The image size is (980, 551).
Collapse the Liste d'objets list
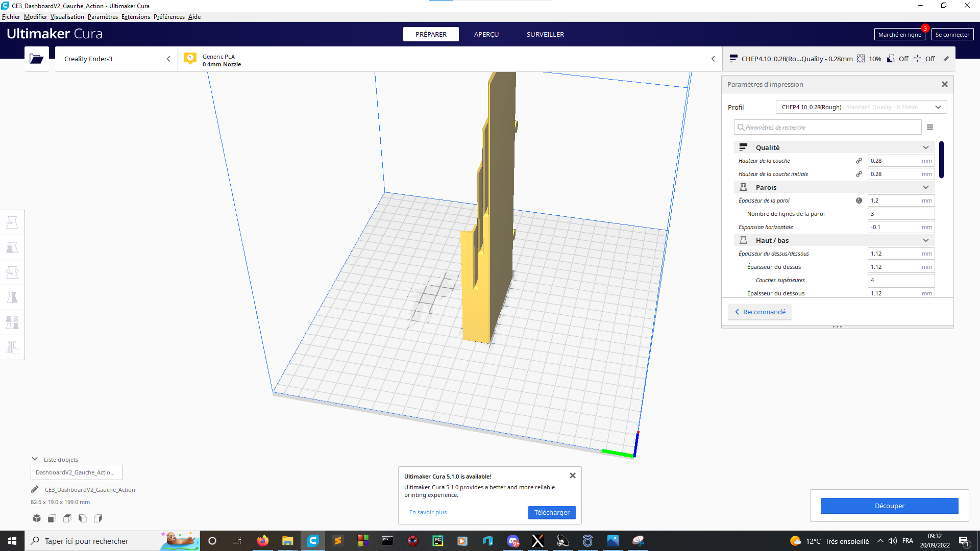tap(35, 459)
